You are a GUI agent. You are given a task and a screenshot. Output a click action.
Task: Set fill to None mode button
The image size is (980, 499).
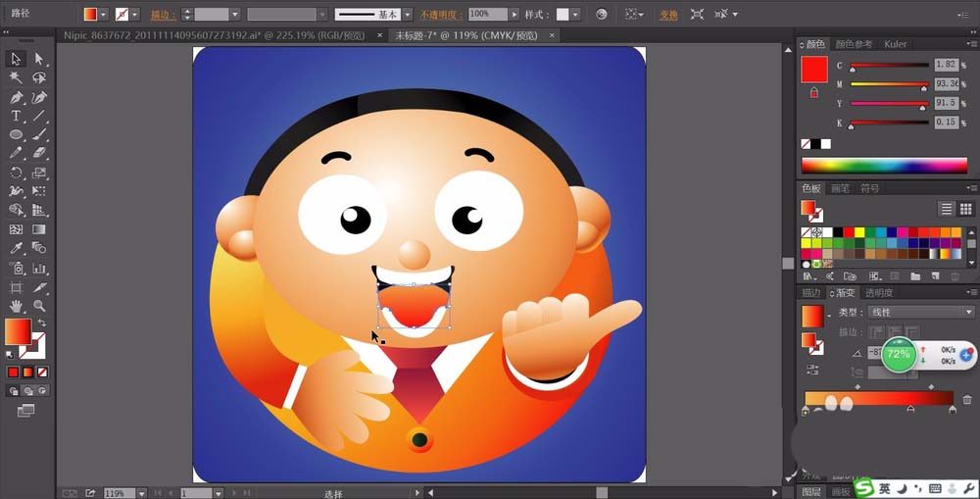pos(42,373)
